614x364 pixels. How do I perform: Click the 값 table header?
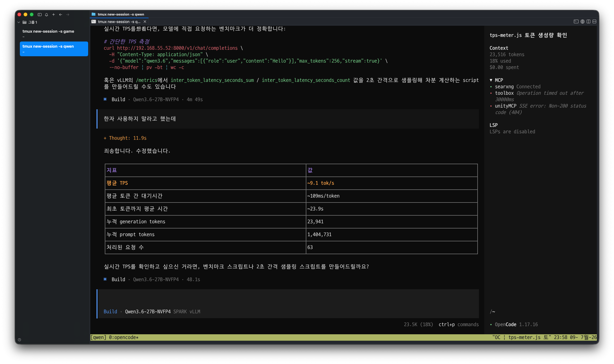click(310, 170)
